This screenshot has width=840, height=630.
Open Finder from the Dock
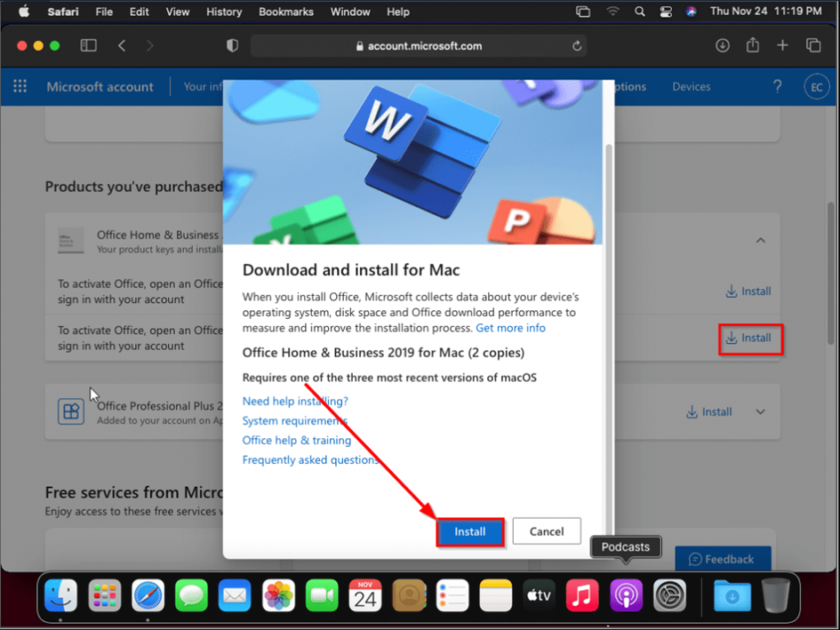point(60,595)
